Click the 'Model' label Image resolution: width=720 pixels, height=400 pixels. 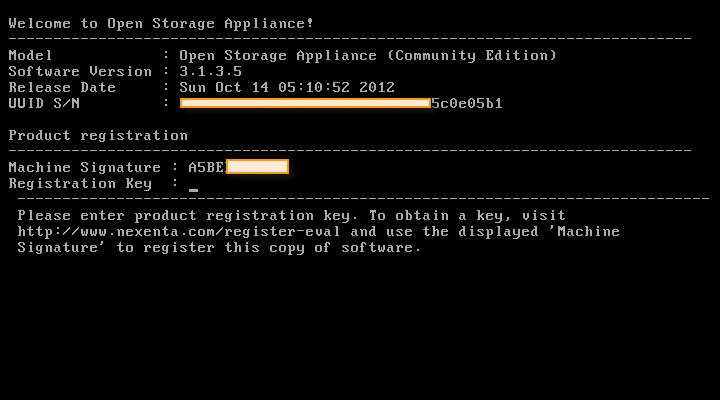tap(30, 56)
